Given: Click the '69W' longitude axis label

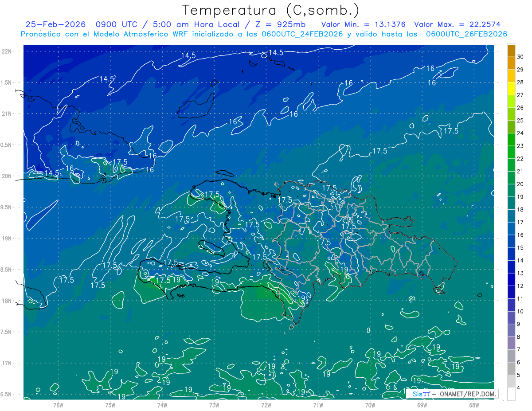Looking at the screenshot, I should [422, 405].
